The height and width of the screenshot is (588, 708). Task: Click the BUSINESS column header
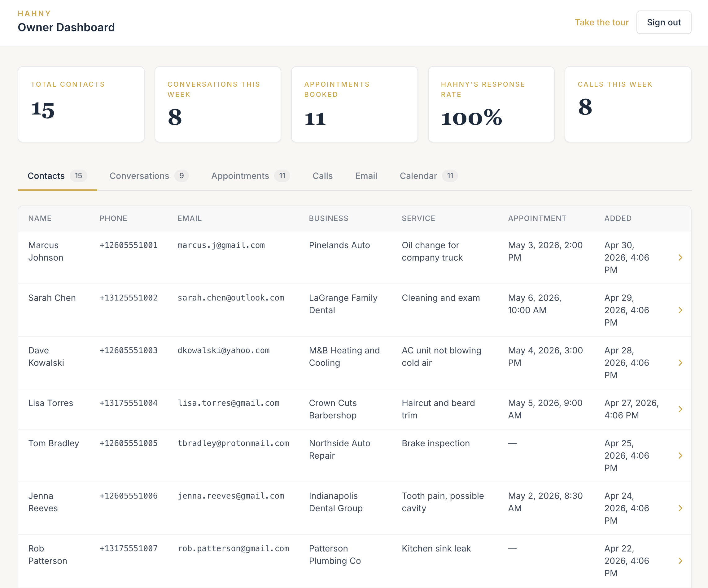[329, 218]
